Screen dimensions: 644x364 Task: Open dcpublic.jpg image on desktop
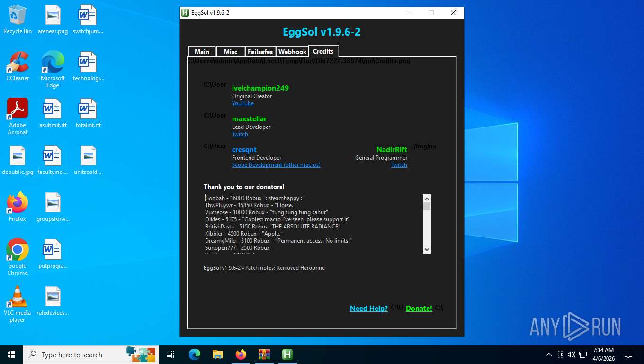18,160
